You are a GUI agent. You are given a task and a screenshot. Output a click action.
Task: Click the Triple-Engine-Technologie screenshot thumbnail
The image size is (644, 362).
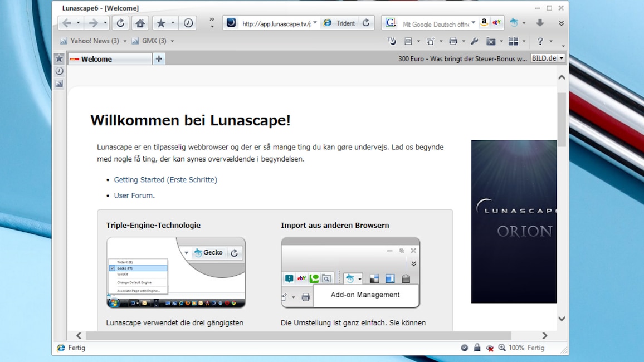[x=176, y=272]
